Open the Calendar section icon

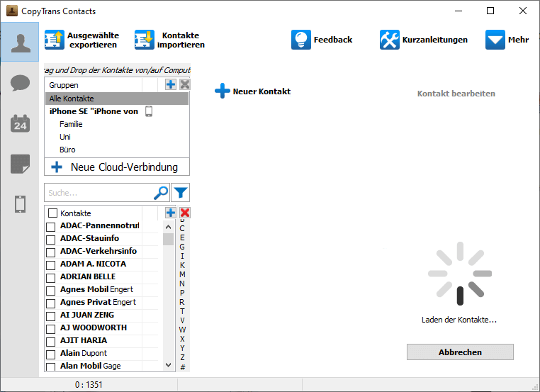(x=20, y=123)
